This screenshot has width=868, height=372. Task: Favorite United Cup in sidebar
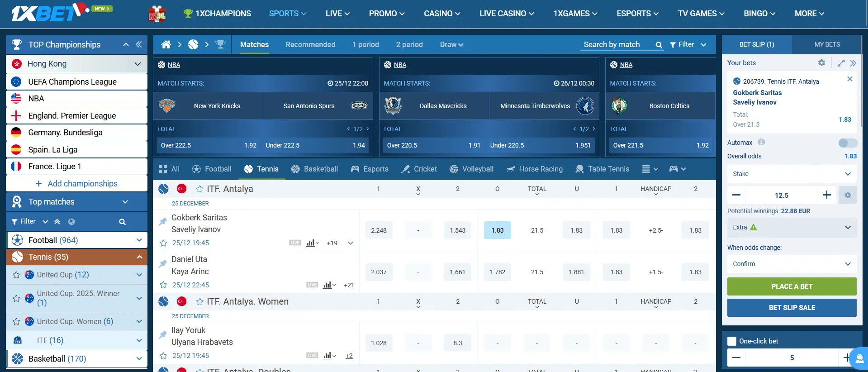pos(16,275)
